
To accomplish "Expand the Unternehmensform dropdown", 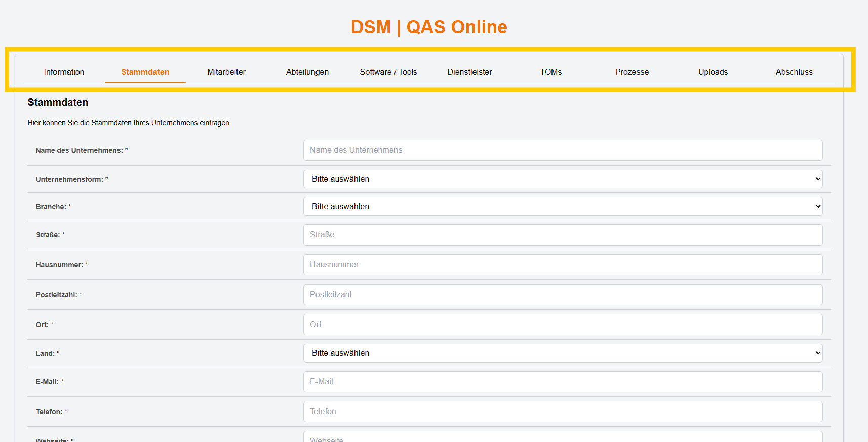I will point(563,179).
